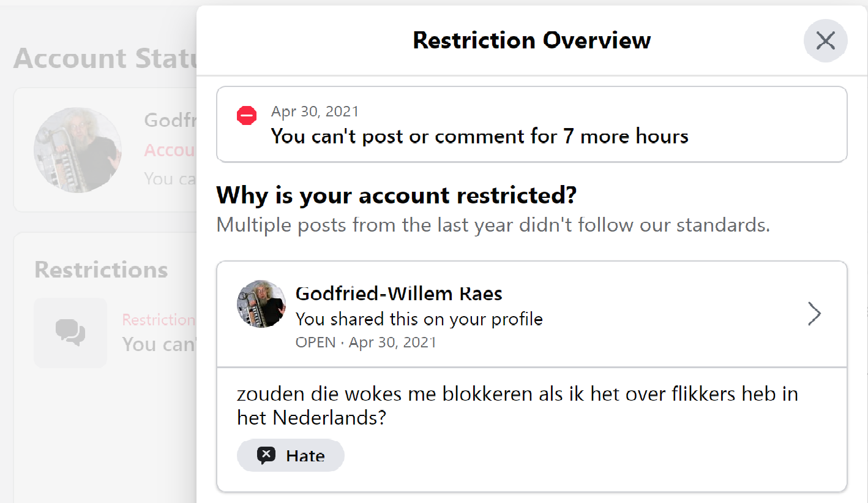Select the chat bubbles restriction icon
This screenshot has height=503, width=868.
[70, 333]
